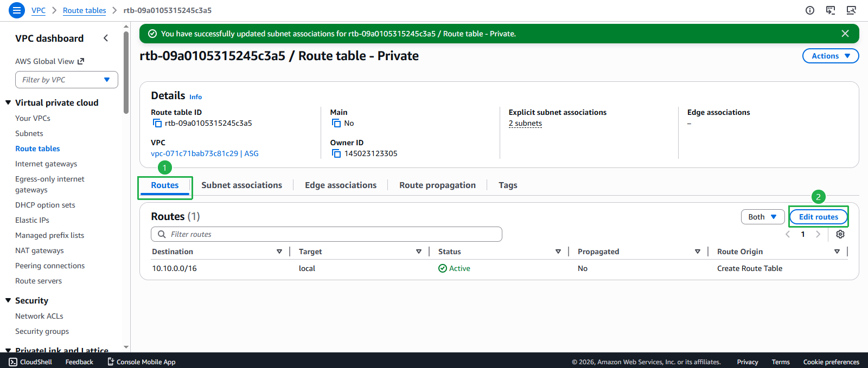The image size is (868, 368).
Task: Go to previous page of routes
Action: pyautogui.click(x=788, y=234)
